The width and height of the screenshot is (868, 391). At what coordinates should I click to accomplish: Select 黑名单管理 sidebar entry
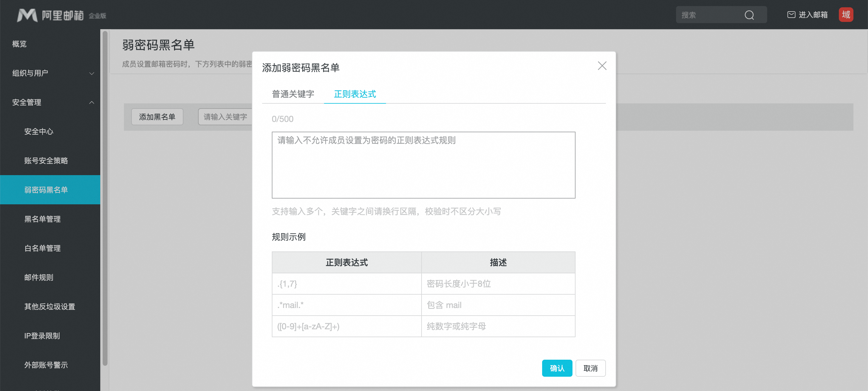coord(42,219)
